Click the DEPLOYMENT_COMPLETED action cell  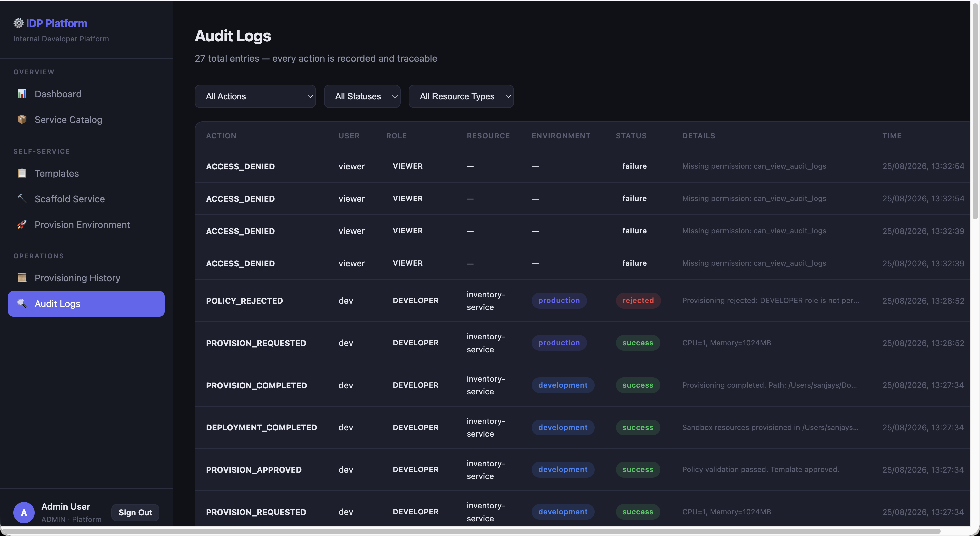point(261,428)
